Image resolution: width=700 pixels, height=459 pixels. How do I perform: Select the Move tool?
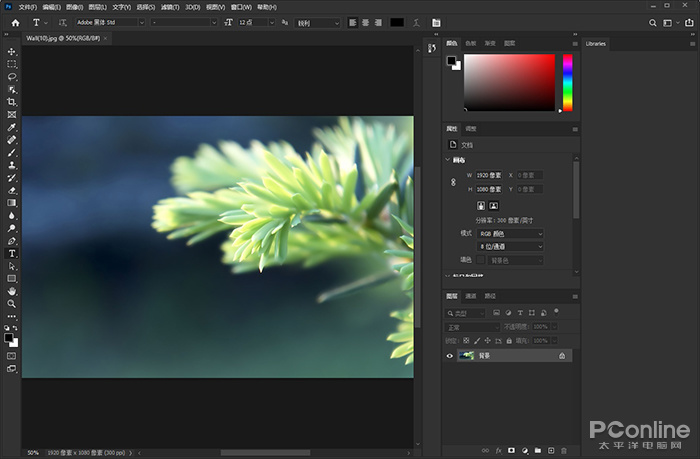12,51
